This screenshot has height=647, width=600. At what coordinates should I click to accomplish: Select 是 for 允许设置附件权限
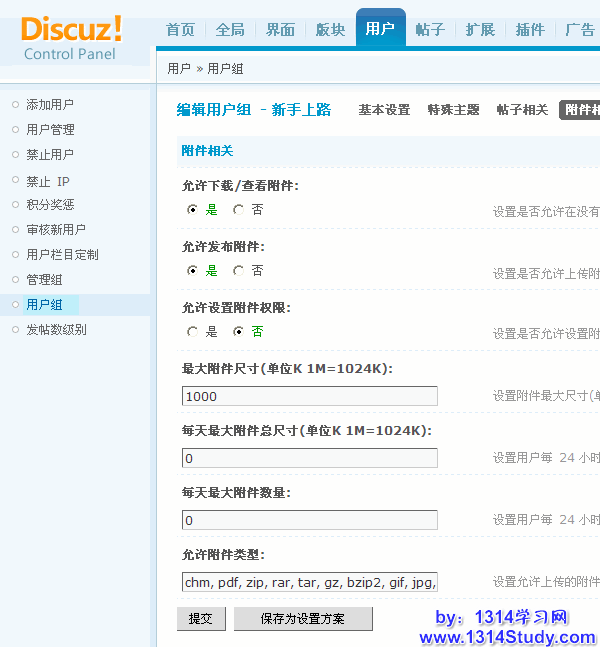click(193, 331)
